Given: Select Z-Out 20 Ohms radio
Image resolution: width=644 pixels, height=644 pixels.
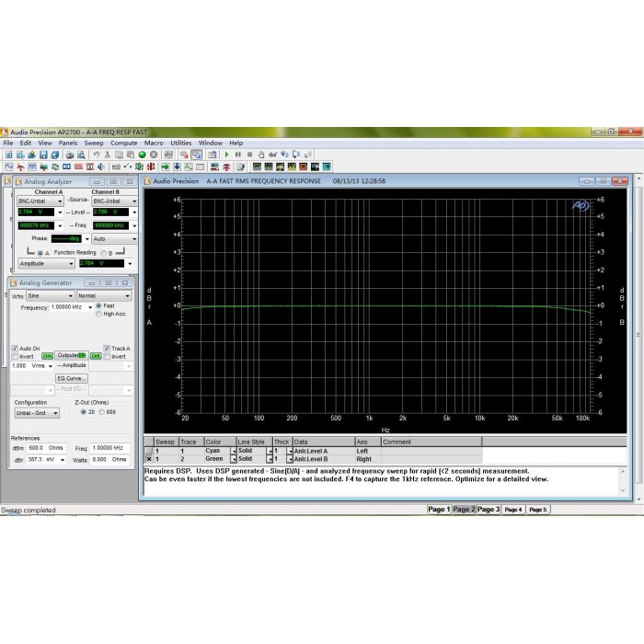Looking at the screenshot, I should point(84,412).
